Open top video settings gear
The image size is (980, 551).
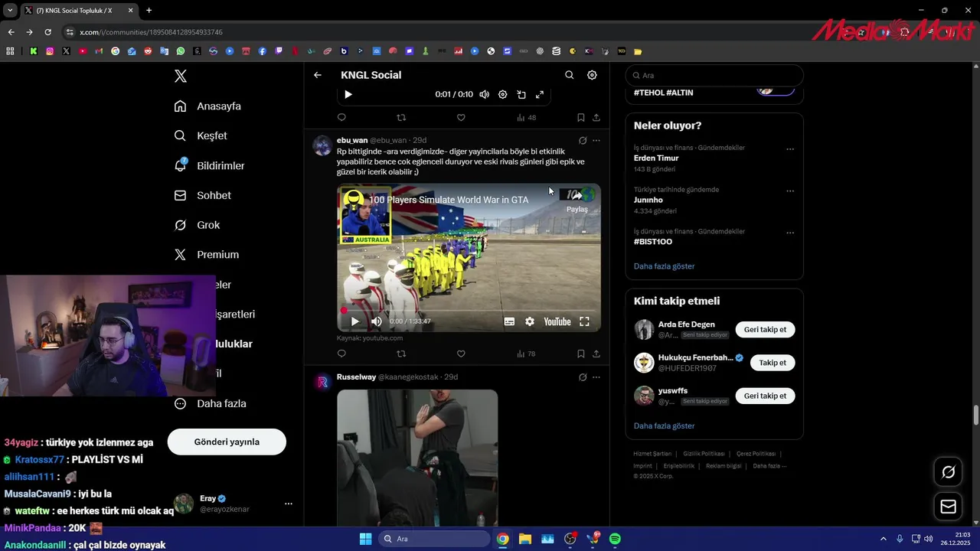(x=503, y=94)
